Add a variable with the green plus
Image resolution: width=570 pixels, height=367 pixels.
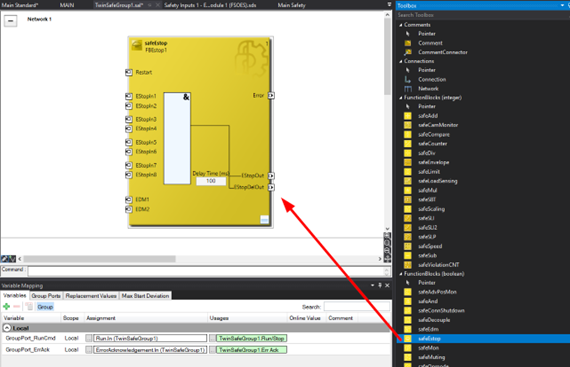click(6, 307)
